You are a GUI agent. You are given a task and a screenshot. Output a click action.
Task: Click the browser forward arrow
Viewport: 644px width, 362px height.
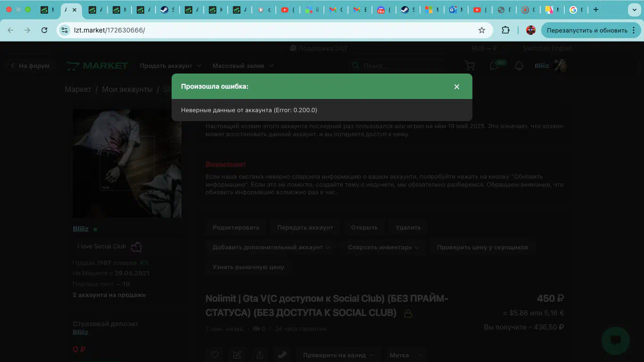pyautogui.click(x=27, y=30)
